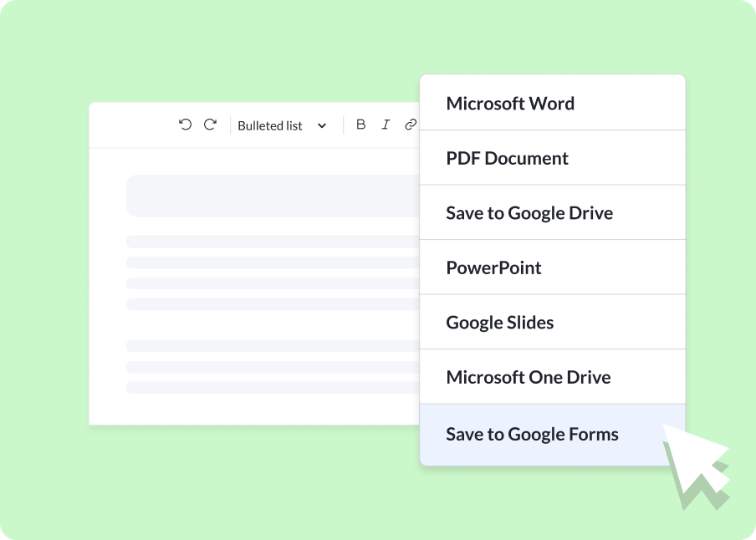This screenshot has height=540, width=756.
Task: Insert a link with chain icon
Action: pyautogui.click(x=411, y=125)
